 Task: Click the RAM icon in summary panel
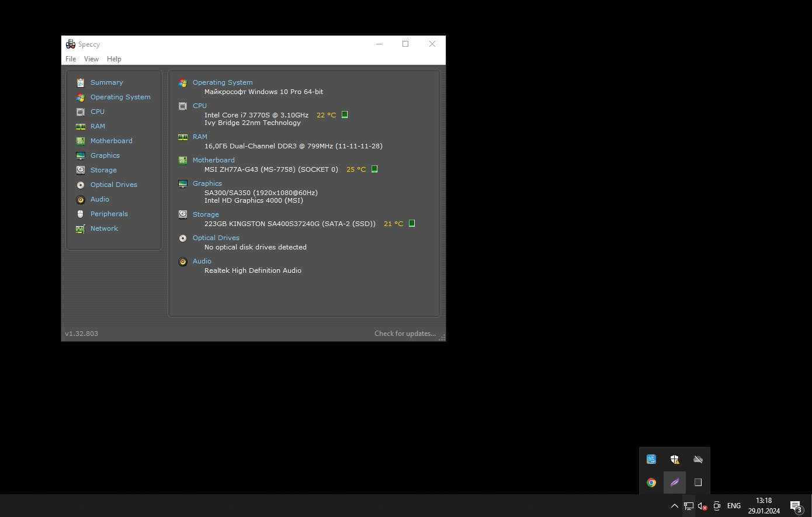[183, 137]
